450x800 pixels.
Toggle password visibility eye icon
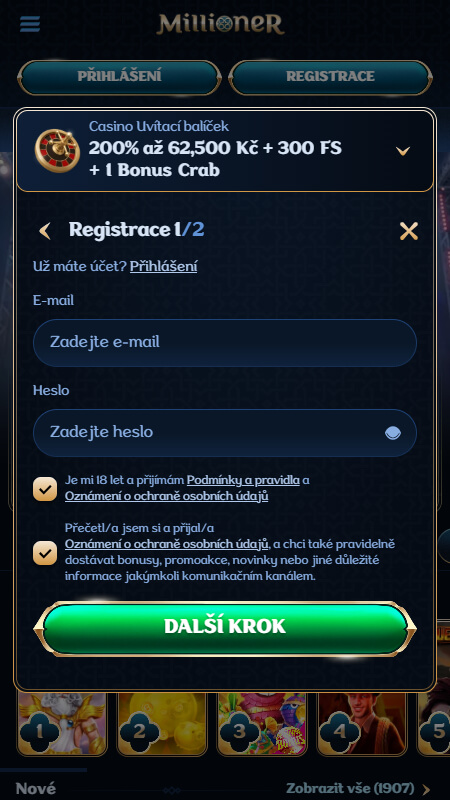tap(392, 433)
